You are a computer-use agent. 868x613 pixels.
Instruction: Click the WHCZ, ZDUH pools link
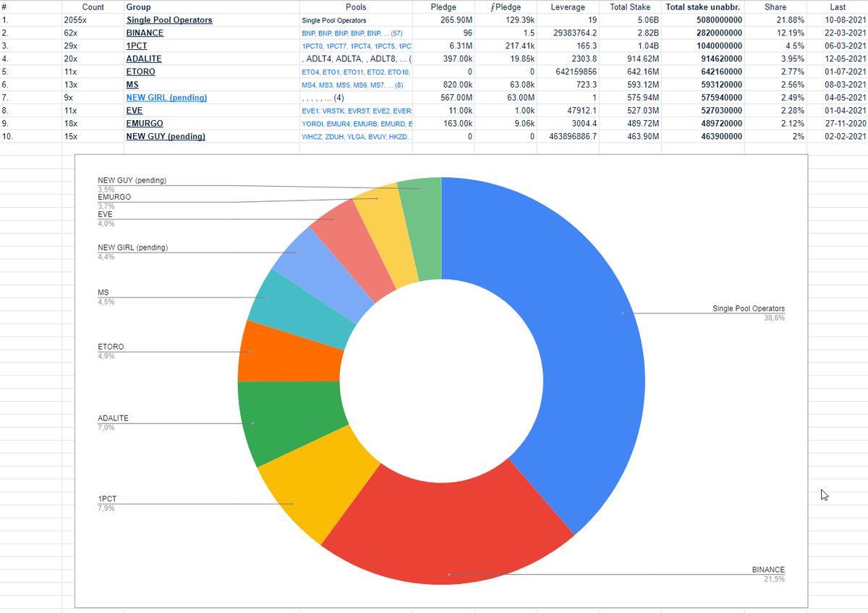point(357,137)
